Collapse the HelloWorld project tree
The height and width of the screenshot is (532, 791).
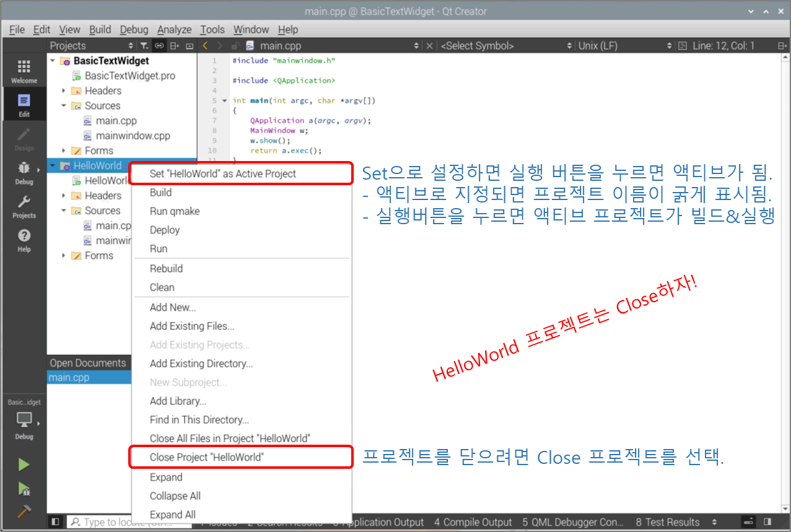[x=53, y=166]
